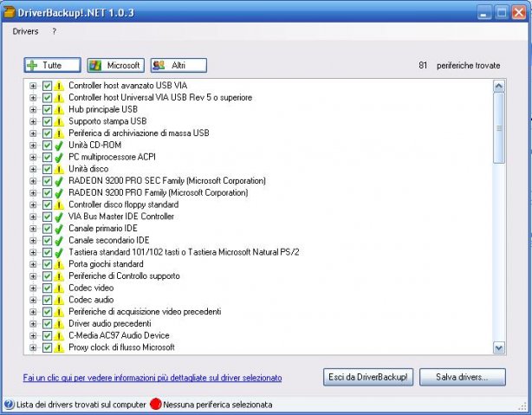
Task: Click the blue help icon in status bar
Action: pos(10,404)
